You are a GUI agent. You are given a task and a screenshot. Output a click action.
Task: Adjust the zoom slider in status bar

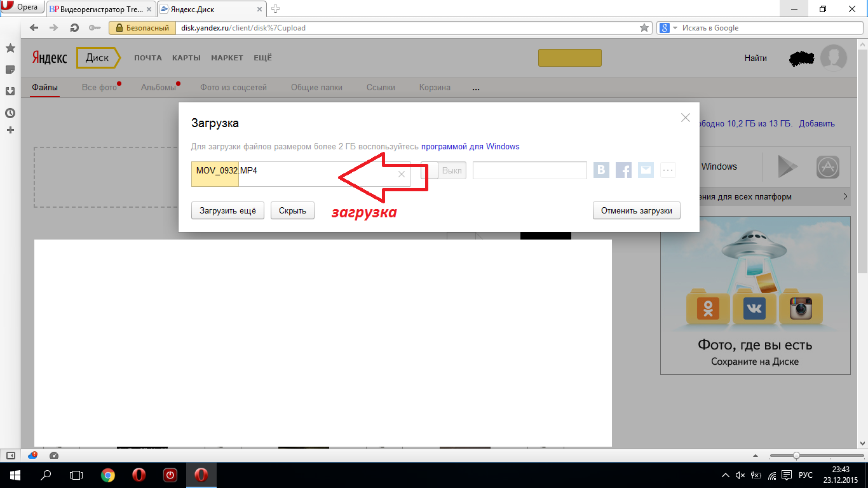coord(796,456)
